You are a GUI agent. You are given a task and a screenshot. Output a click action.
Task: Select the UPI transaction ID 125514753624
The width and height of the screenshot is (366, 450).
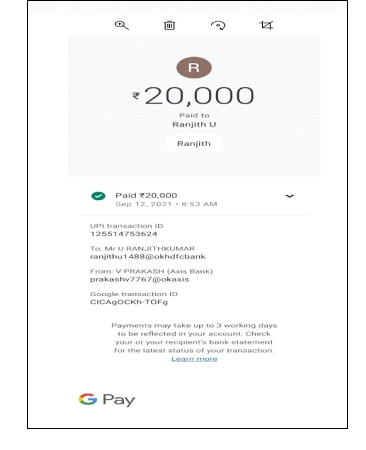124,234
